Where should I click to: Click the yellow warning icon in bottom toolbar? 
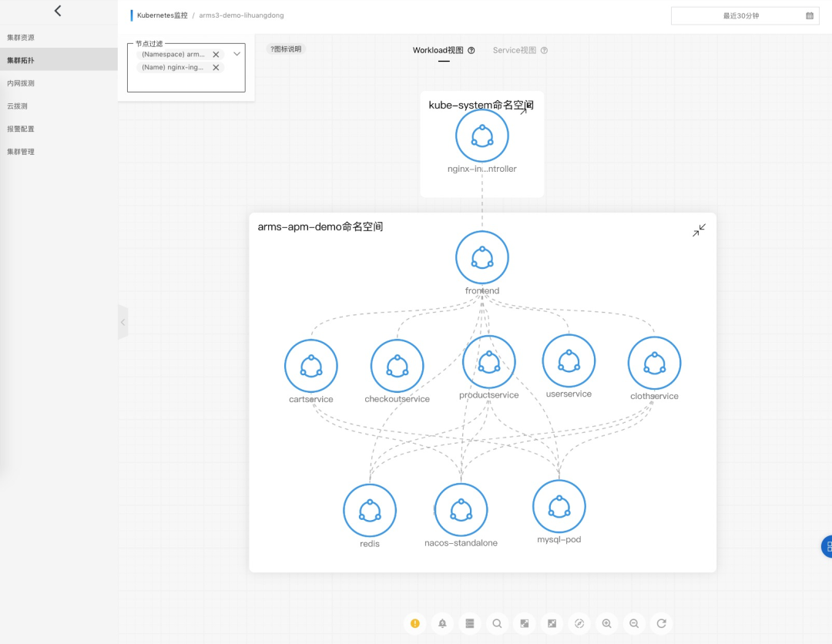[415, 623]
